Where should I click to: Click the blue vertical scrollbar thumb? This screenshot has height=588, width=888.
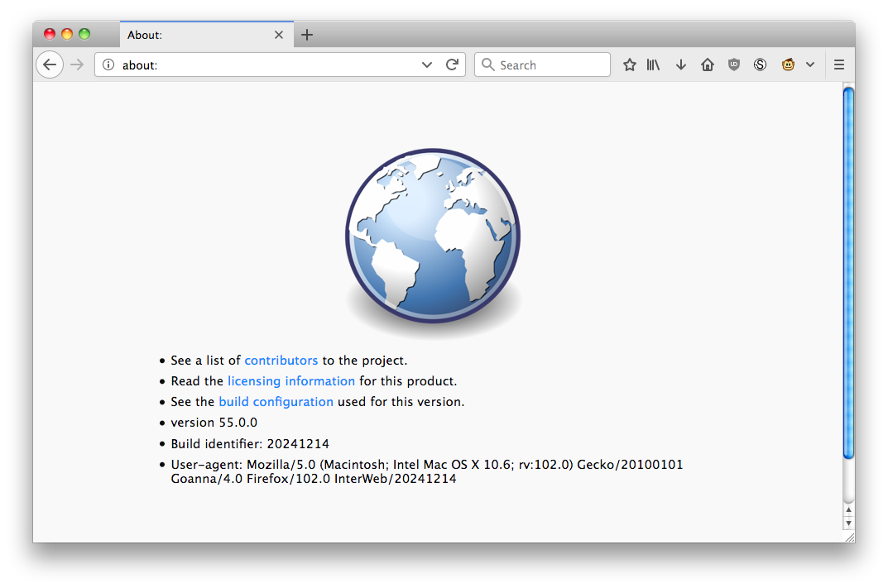[848, 272]
